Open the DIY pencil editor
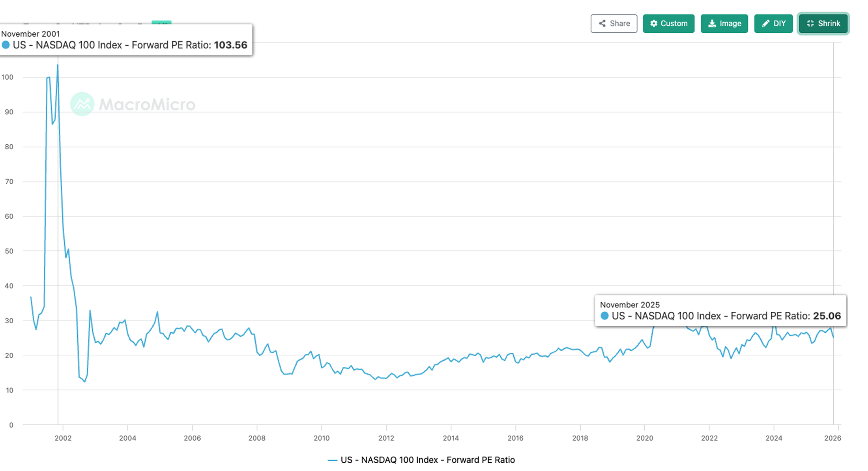Viewport: 868px width, 471px height. pos(766,24)
